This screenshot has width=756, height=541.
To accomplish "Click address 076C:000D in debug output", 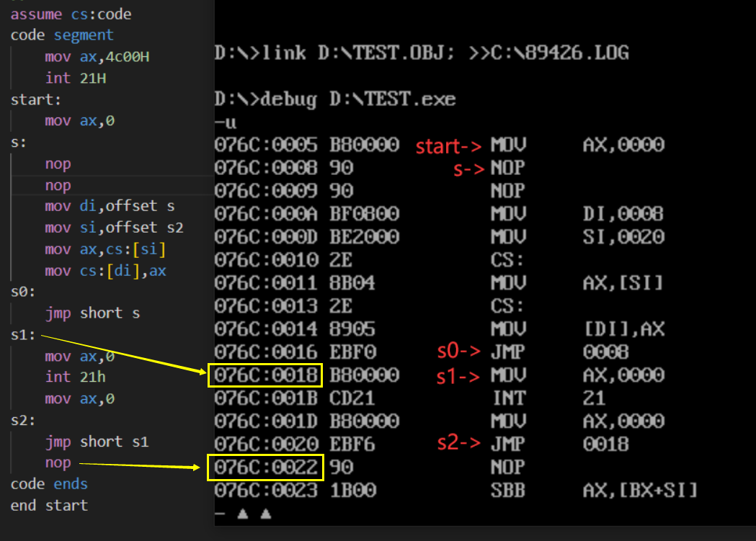I will pos(266,237).
